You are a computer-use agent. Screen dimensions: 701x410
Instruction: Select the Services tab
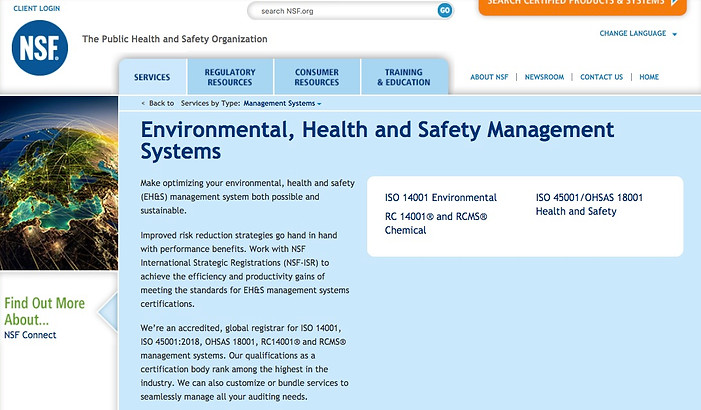tap(152, 77)
